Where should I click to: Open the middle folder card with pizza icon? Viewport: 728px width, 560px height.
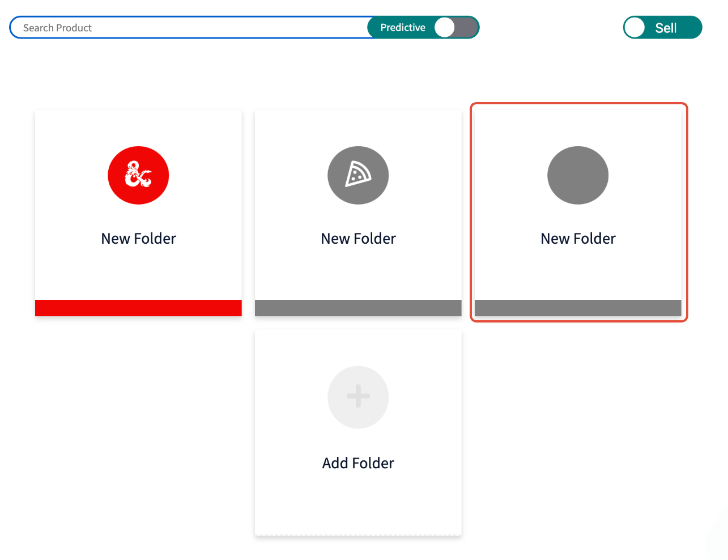[x=358, y=213]
